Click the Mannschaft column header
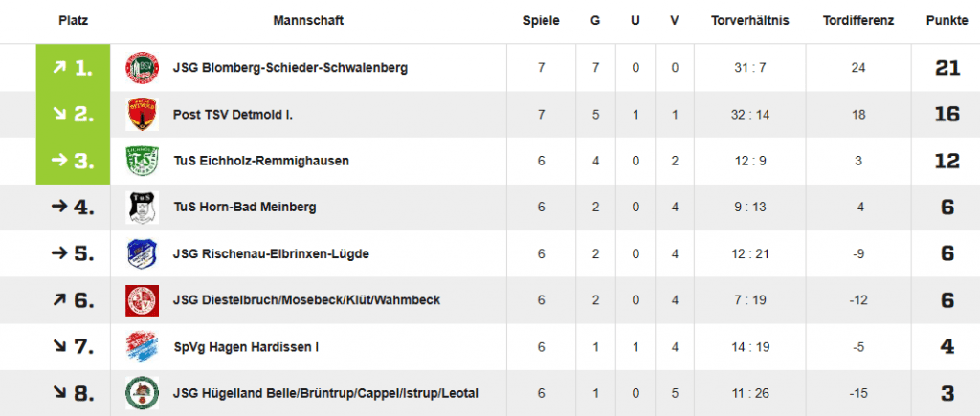The width and height of the screenshot is (980, 416). click(x=308, y=21)
